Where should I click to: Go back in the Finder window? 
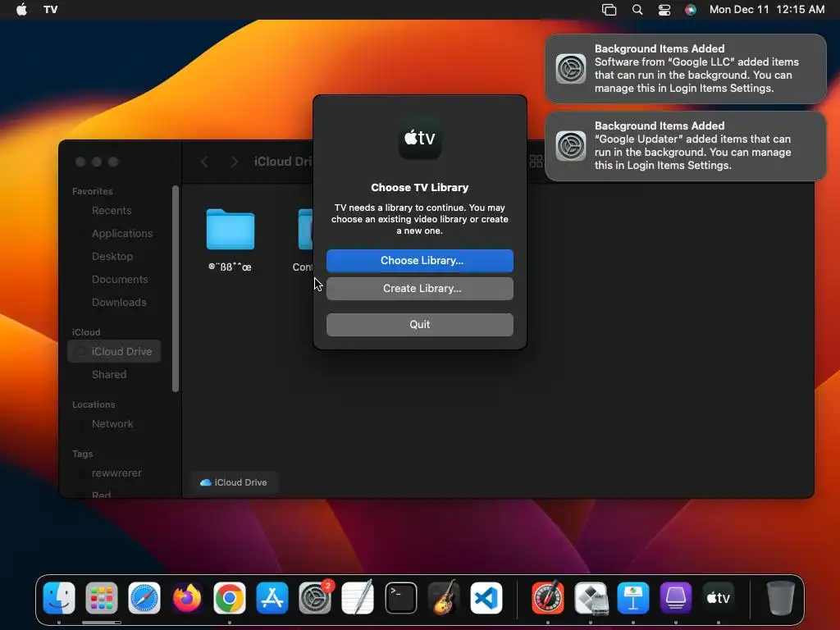coord(204,162)
